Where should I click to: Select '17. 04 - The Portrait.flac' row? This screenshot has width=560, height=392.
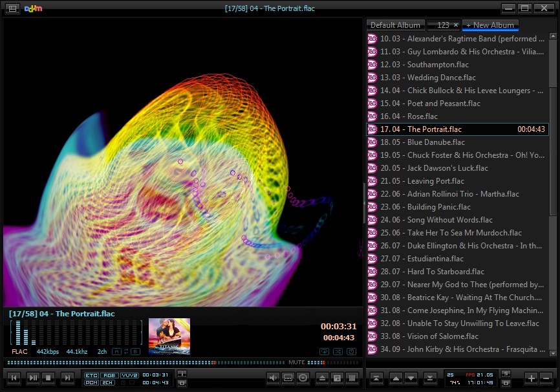(457, 129)
